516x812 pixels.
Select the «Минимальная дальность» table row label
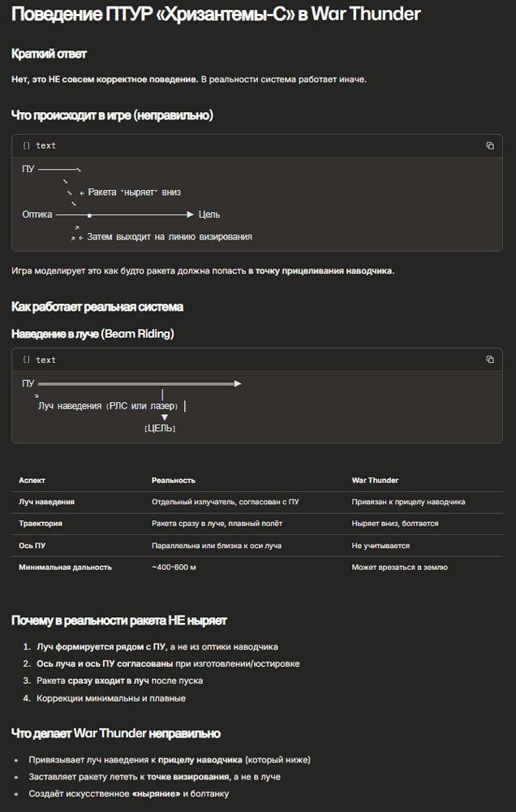[65, 567]
